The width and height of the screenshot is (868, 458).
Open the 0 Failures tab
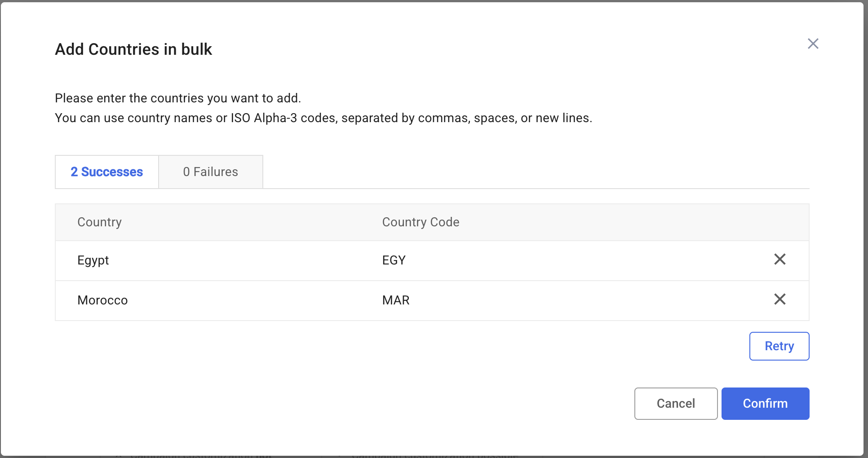pos(210,172)
